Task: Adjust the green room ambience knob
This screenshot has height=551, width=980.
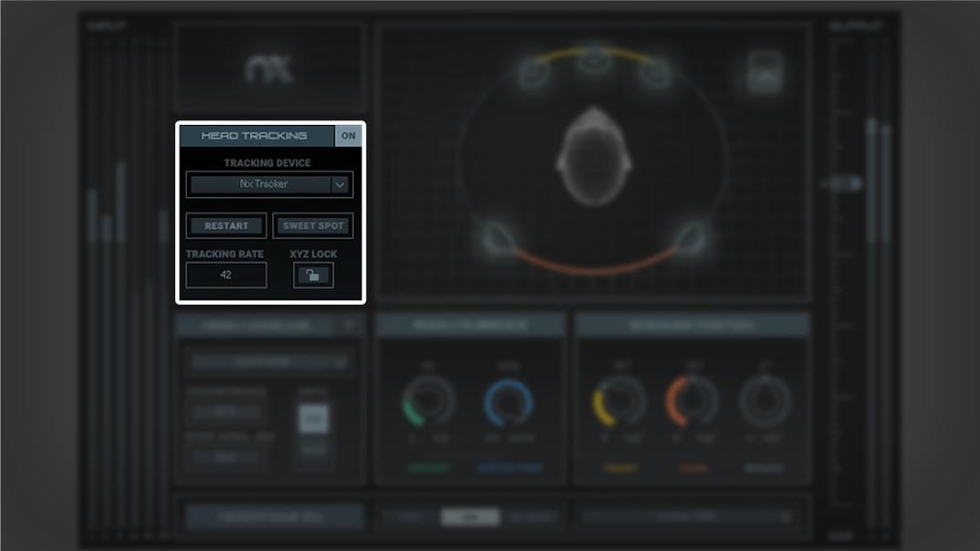Action: click(429, 402)
